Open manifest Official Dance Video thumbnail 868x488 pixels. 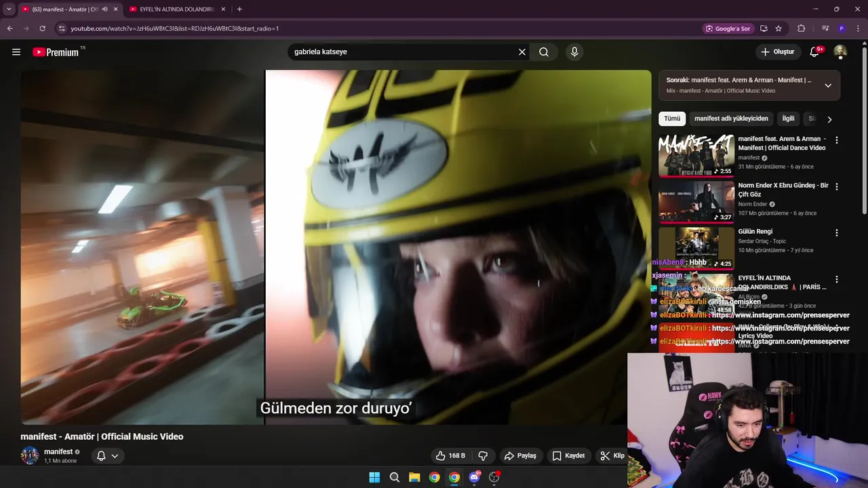(x=696, y=155)
